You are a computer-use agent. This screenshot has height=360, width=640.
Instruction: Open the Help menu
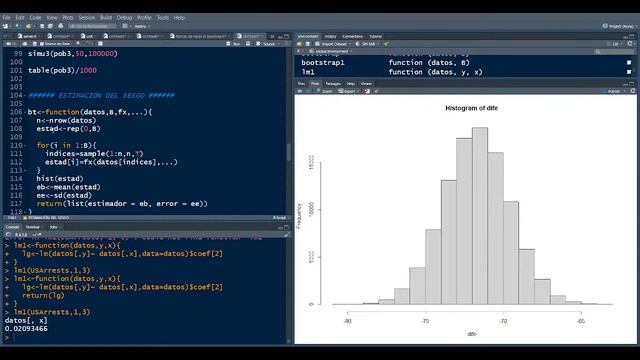179,18
